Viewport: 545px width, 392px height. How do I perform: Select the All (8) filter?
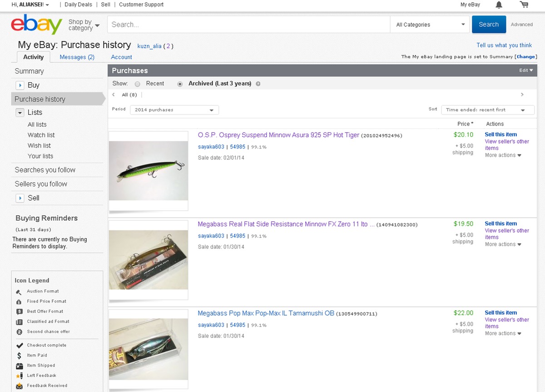(x=129, y=95)
